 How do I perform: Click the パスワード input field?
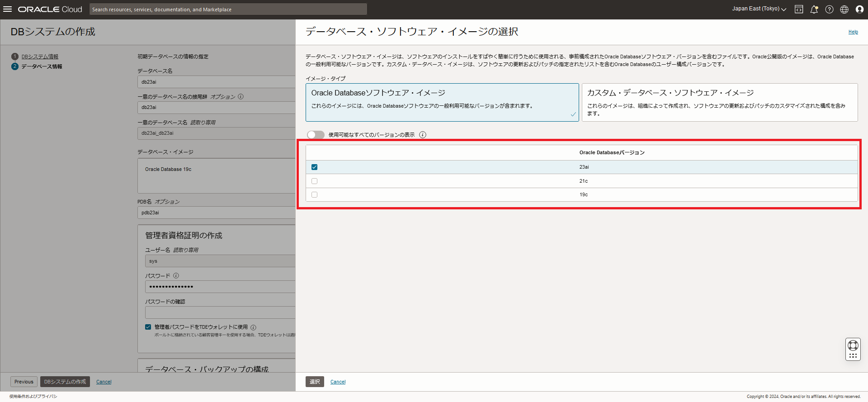click(220, 287)
